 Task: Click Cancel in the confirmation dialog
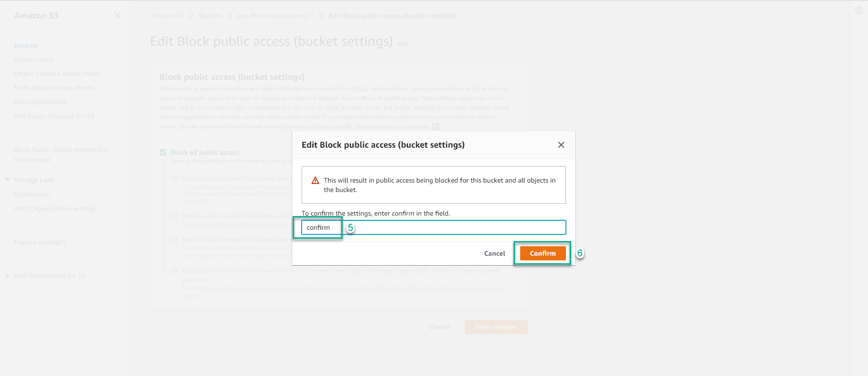click(x=495, y=253)
